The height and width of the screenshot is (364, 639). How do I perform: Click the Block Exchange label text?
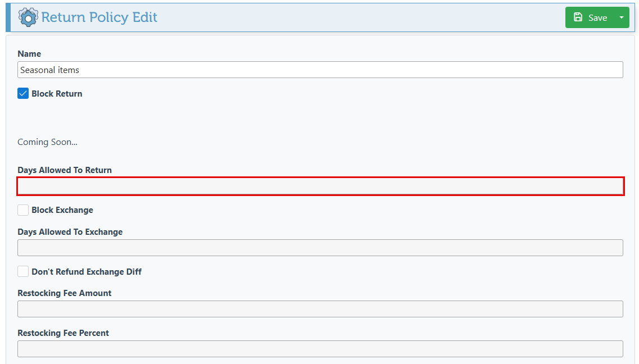coord(62,210)
